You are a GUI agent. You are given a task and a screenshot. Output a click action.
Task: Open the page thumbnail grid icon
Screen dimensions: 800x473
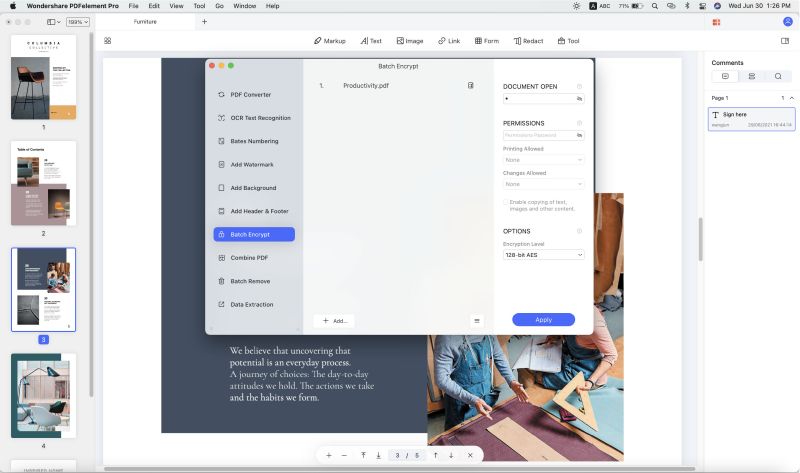pos(108,41)
